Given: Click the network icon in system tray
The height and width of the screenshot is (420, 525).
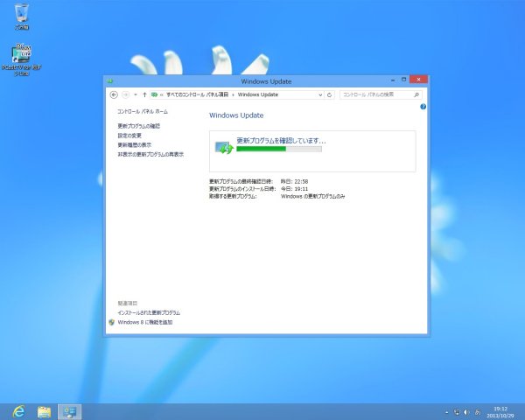Looking at the screenshot, I should [x=457, y=412].
